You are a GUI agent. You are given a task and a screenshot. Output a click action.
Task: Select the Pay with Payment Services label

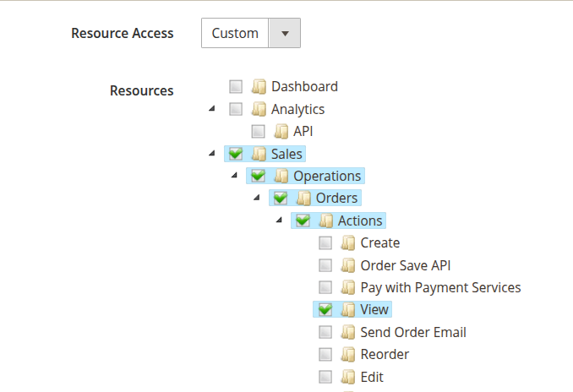[440, 287]
